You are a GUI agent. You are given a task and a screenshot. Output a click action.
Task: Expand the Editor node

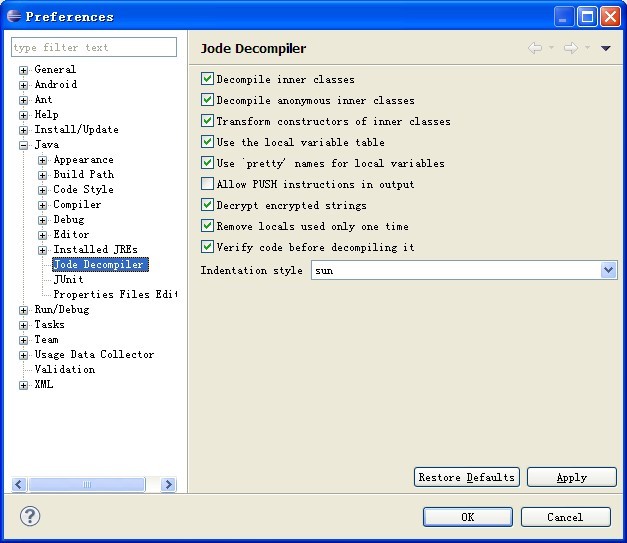[x=42, y=235]
